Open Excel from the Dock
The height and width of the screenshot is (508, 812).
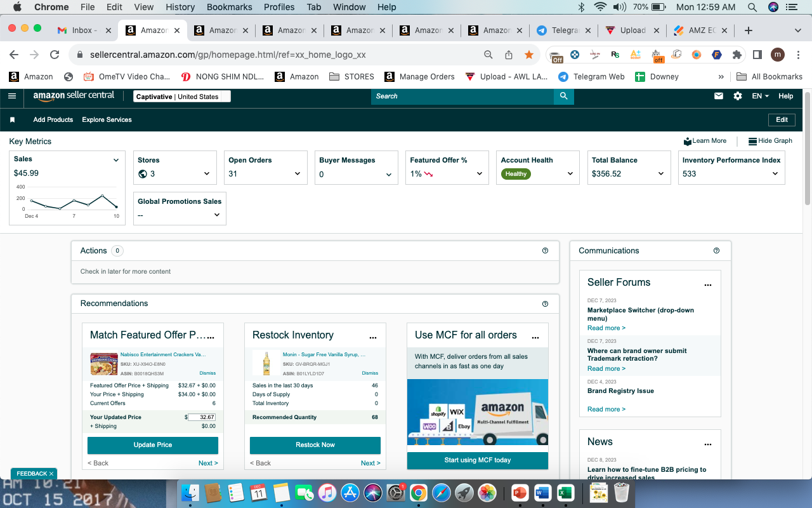click(x=565, y=493)
